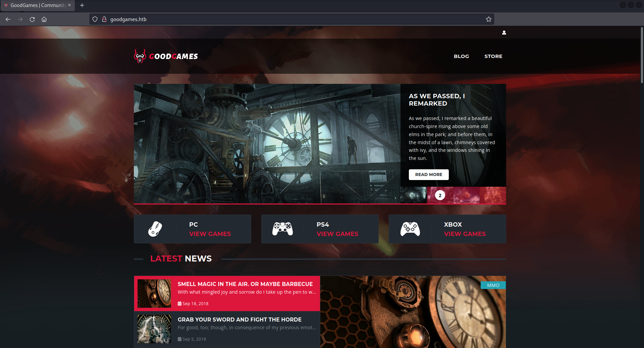The image size is (644, 348).
Task: Reload the page with the refresh icon
Action: click(x=32, y=19)
